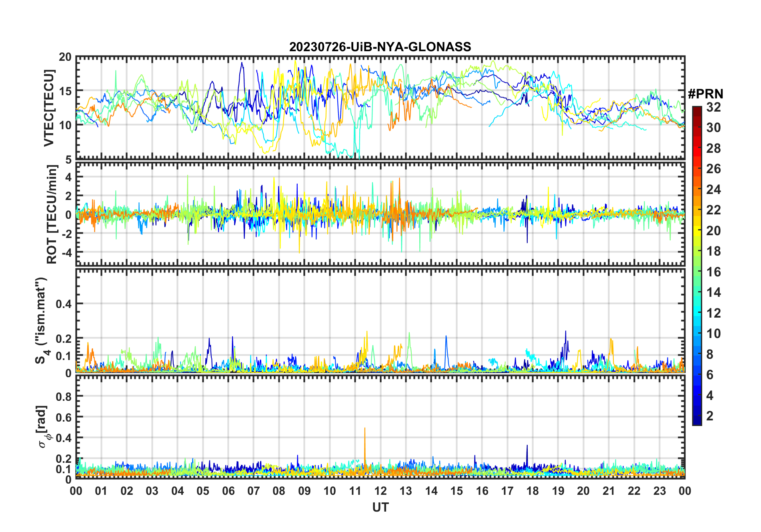Click the ROT [TECU/min] axis label
761x532 pixels.
click(x=52, y=215)
